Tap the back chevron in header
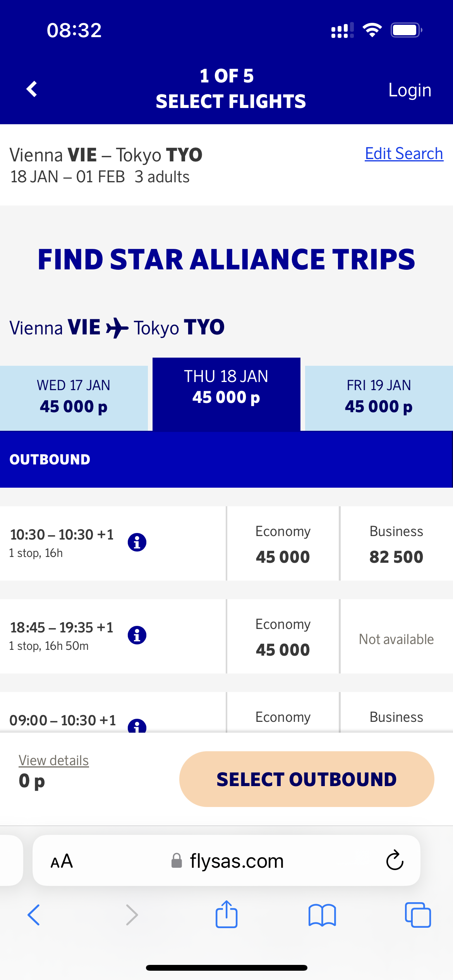 point(32,89)
